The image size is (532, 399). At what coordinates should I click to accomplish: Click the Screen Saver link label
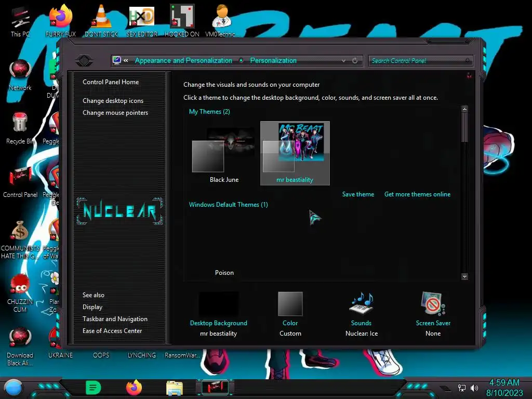433,323
